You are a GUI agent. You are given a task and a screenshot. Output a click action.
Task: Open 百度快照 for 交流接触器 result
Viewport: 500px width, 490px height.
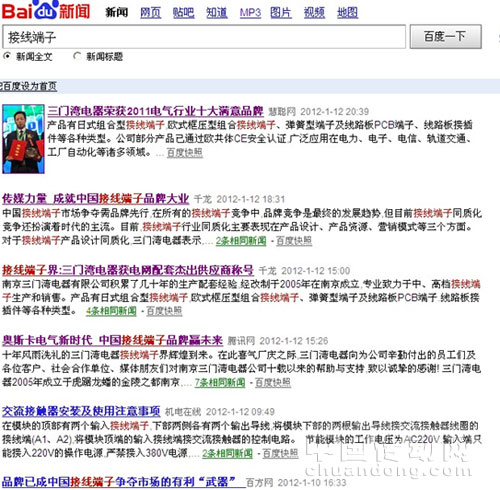(x=280, y=453)
